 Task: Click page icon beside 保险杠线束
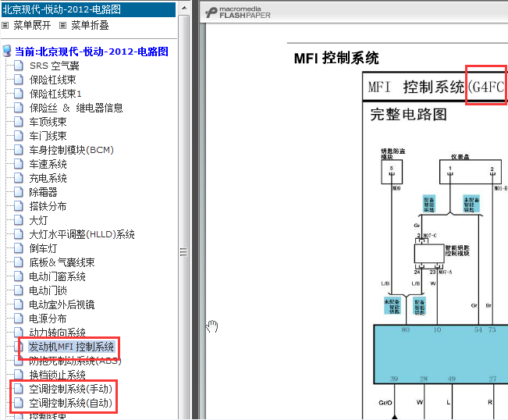coord(19,80)
